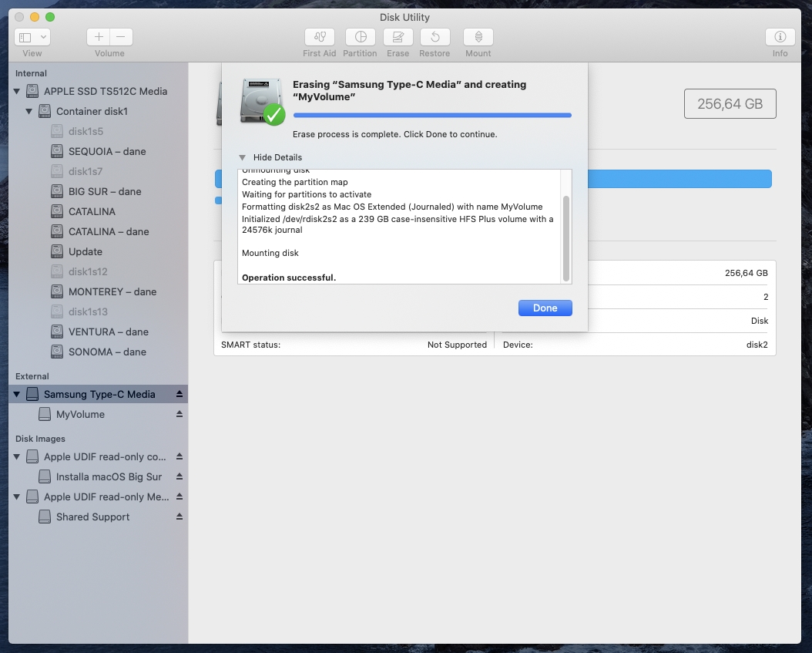Collapse Samsung Type-C Media disclosure triangle
The height and width of the screenshot is (653, 812).
17,394
